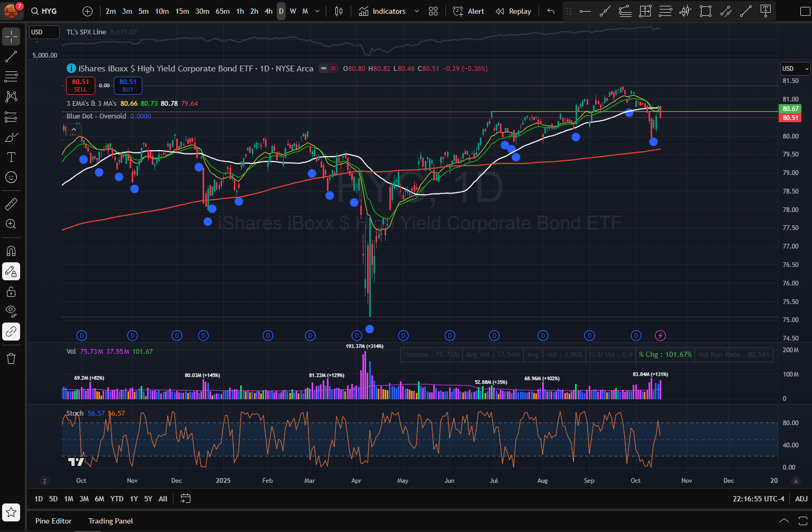The width and height of the screenshot is (812, 532).
Task: Collapse the bottom panel chevron
Action: click(784, 521)
